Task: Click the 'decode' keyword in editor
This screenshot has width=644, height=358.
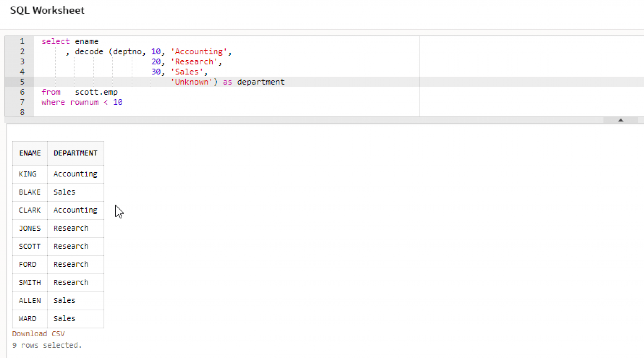Action: pyautogui.click(x=89, y=52)
